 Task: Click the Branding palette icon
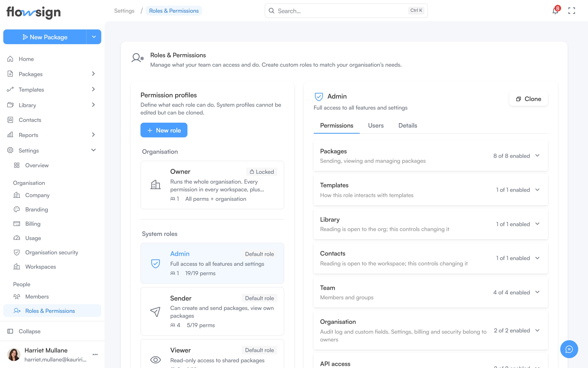[x=17, y=209]
